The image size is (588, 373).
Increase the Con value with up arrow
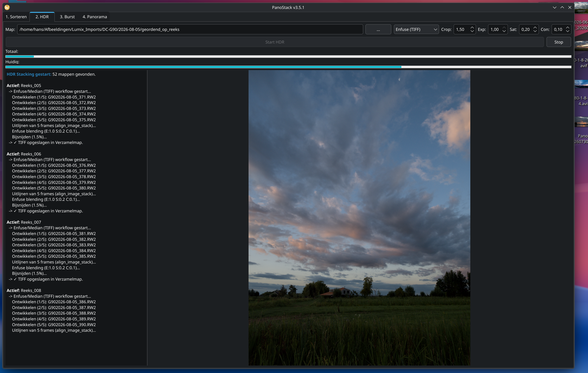pyautogui.click(x=568, y=28)
